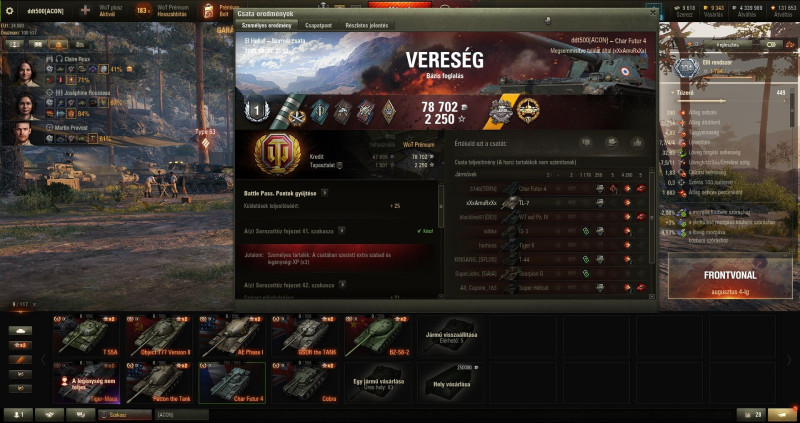This screenshot has height=423, width=800.
Task: Switch to the Részletes jelentés tab
Action: pos(367,25)
